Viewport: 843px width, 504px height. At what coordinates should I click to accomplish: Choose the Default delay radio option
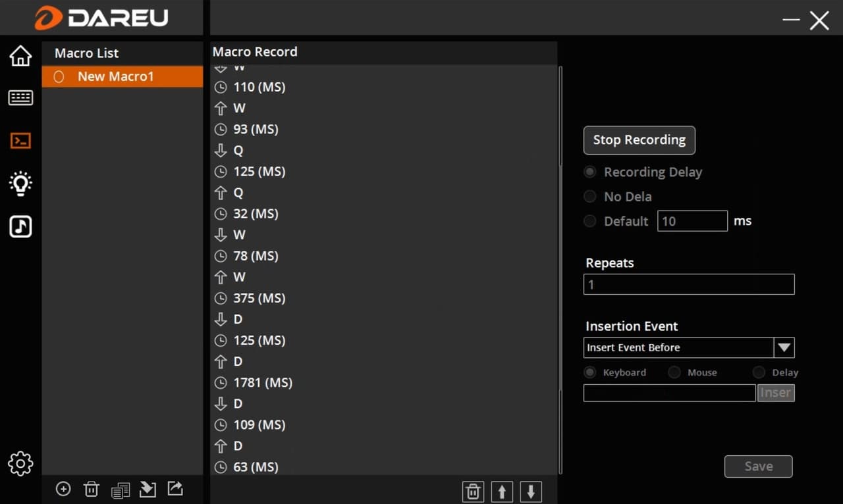click(x=590, y=221)
